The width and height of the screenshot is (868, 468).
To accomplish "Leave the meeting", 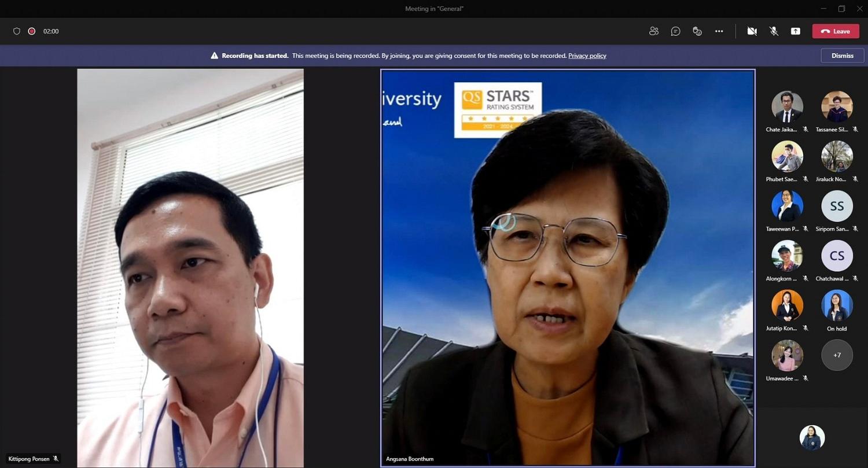I will pyautogui.click(x=836, y=31).
